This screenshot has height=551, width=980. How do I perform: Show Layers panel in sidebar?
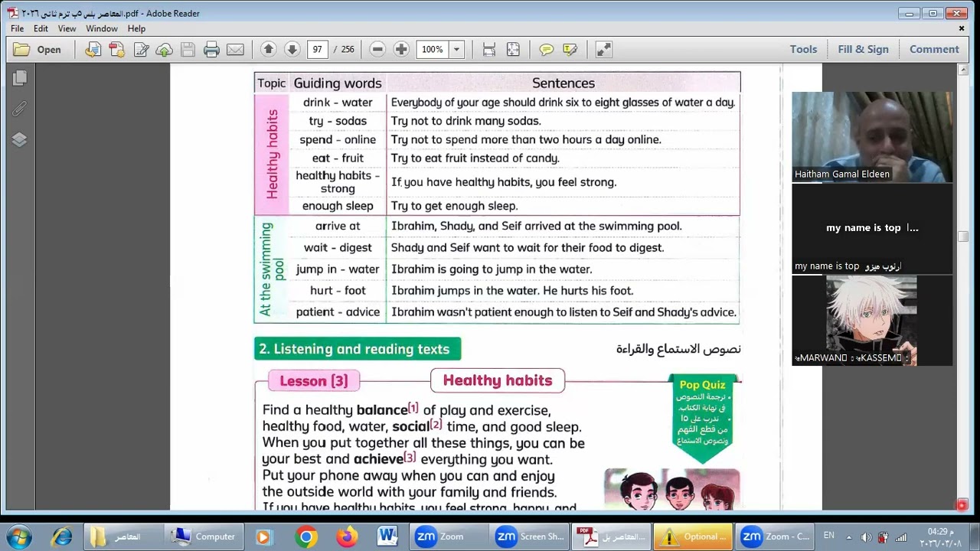point(20,139)
